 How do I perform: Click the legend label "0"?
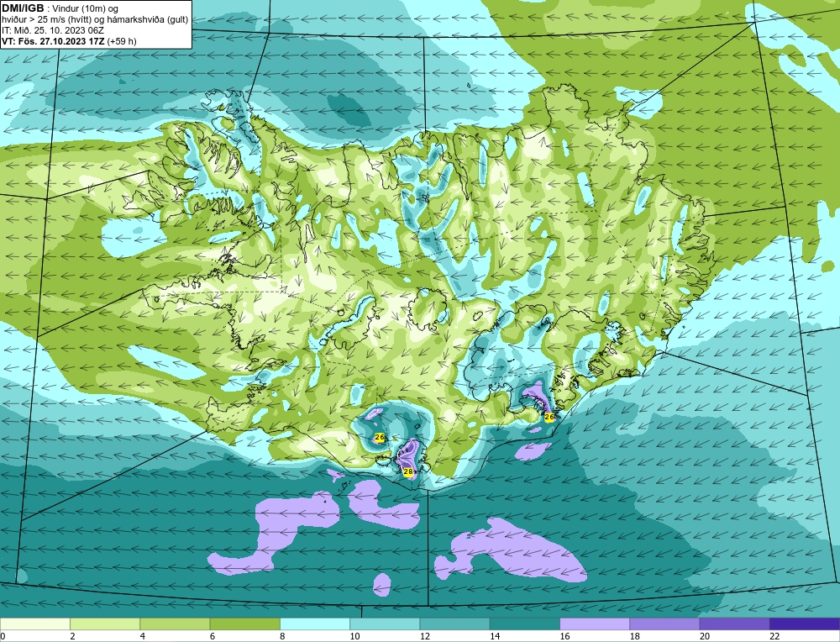(3, 636)
